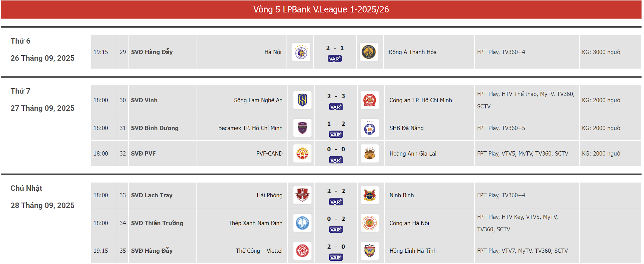Click the PVF-CAND club logo
Viewport: 644px width, 264px height.
302,154
